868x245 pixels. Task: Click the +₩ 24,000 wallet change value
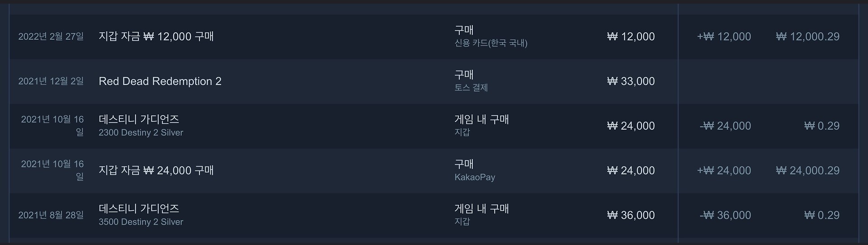[724, 170]
